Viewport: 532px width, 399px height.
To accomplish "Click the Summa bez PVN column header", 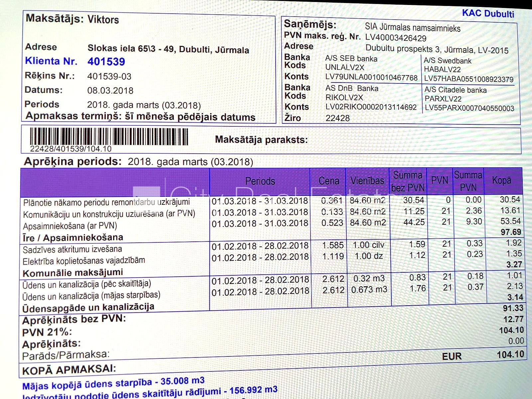I will click(x=408, y=181).
